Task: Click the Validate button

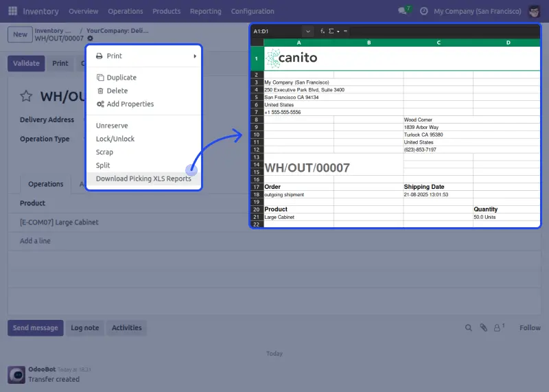Action: click(26, 63)
